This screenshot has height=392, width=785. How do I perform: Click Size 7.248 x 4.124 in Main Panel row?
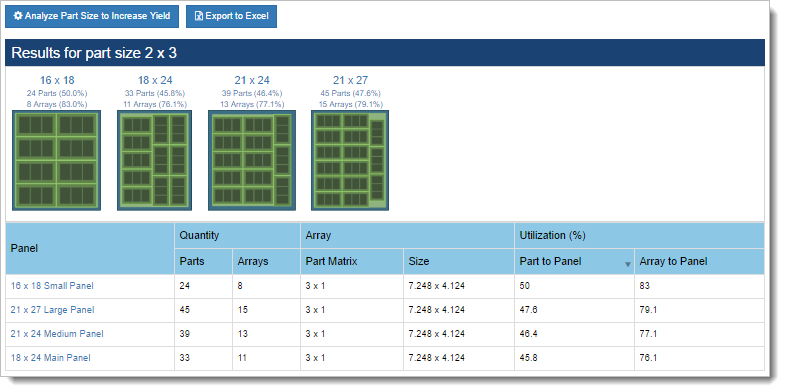click(x=437, y=358)
